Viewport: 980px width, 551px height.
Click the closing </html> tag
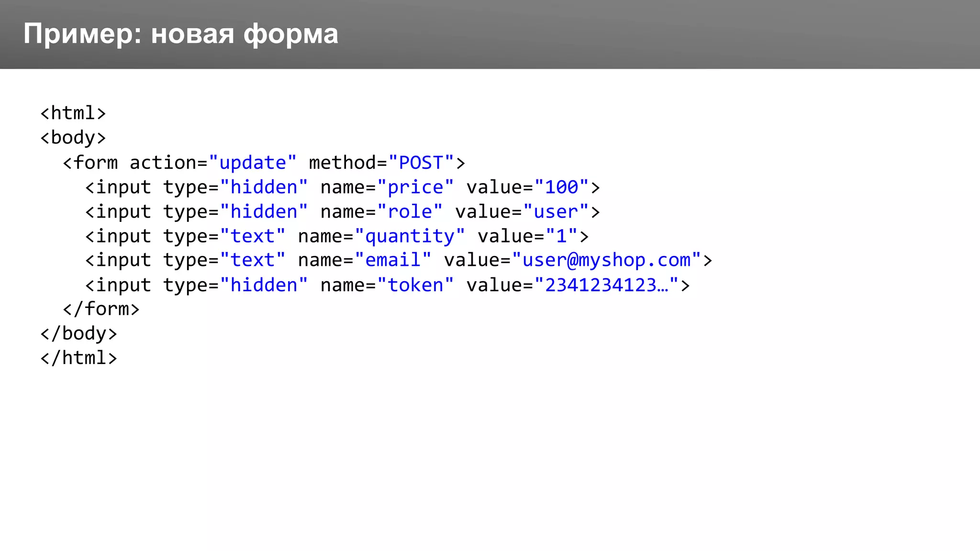coord(79,358)
